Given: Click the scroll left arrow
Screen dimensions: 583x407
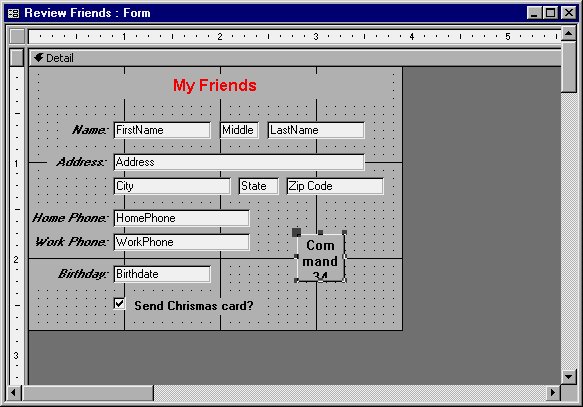Looking at the screenshot, I should pos(14,393).
